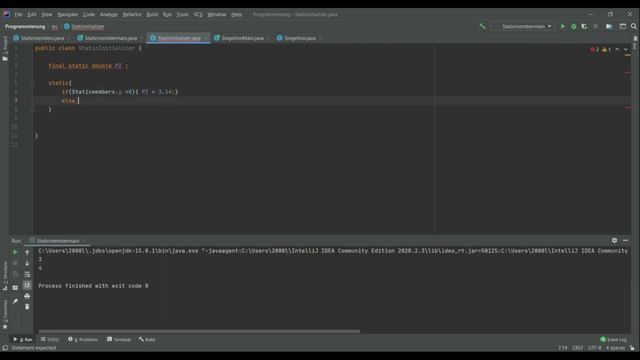Image resolution: width=640 pixels, height=360 pixels.
Task: Click the up arrow in Run panel
Action: (x=27, y=252)
